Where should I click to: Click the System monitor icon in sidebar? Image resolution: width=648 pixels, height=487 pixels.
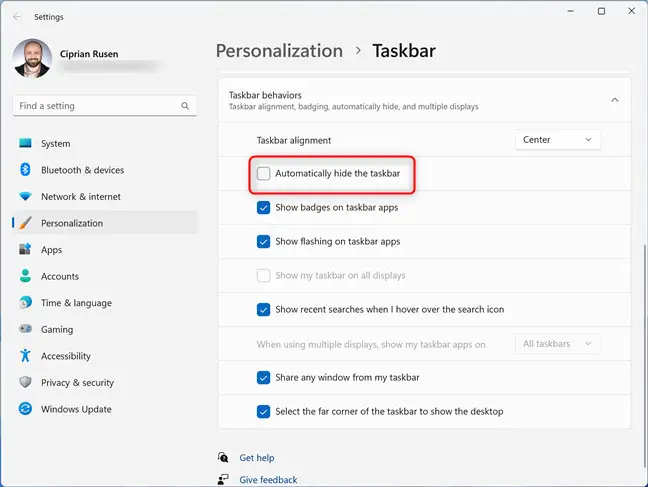25,143
